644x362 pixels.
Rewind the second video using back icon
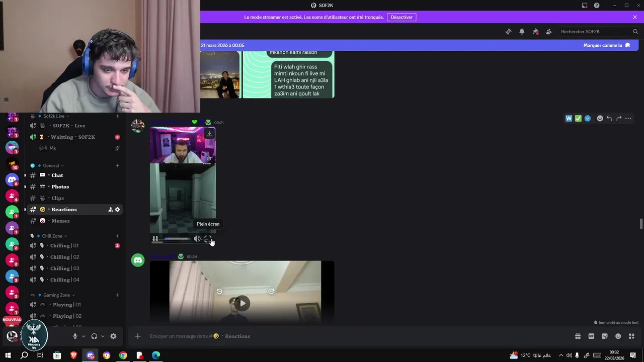[x=219, y=291]
